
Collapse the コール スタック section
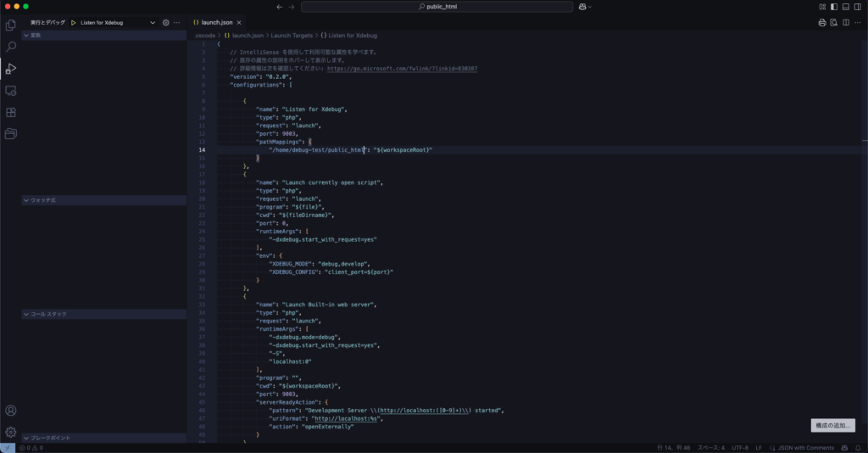(x=104, y=314)
